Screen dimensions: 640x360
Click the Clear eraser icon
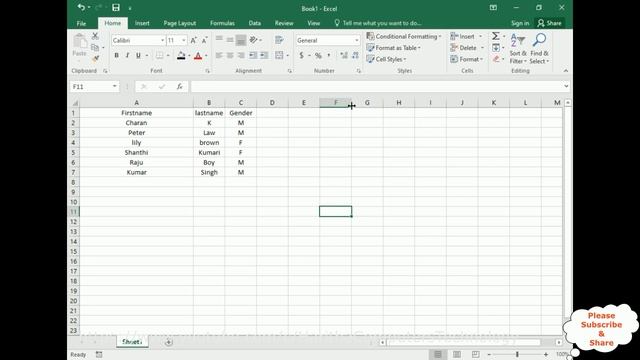tap(496, 59)
